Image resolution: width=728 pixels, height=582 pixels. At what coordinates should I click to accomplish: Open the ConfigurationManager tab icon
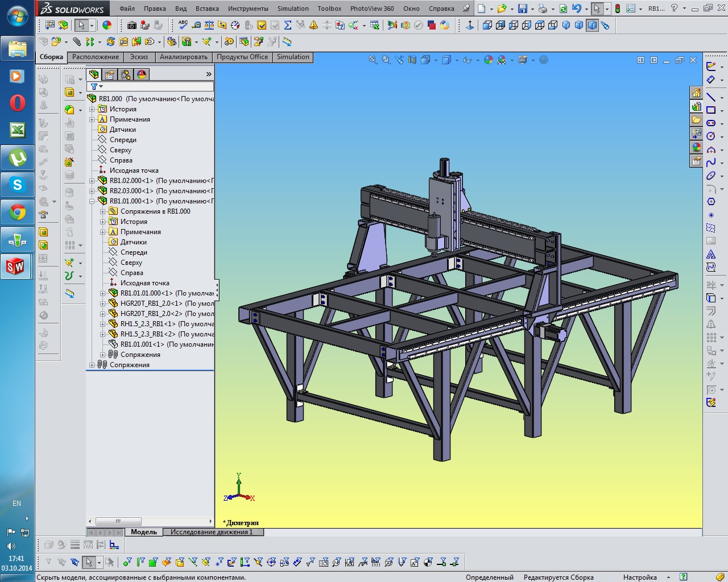click(126, 74)
